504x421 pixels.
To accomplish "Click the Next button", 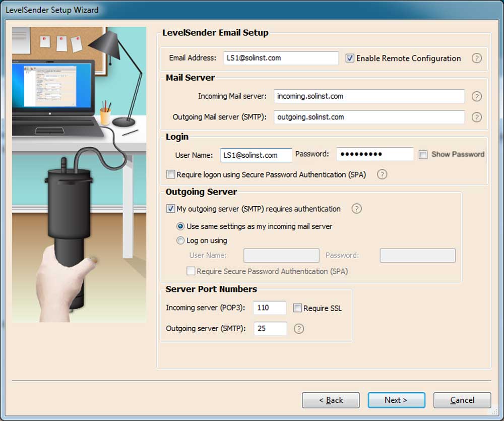I will tap(396, 400).
